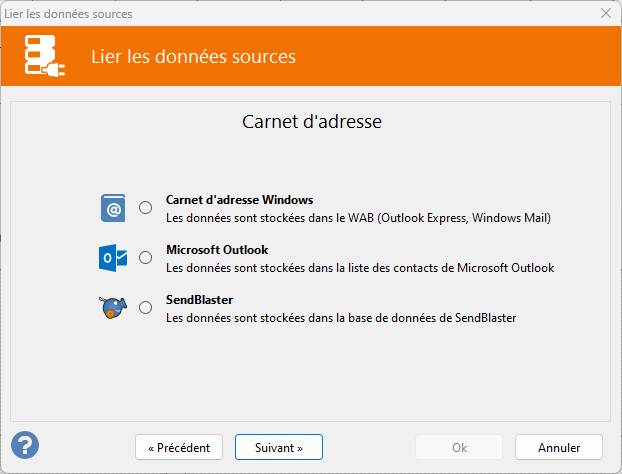Select the Carnet d'adresse Windows radio button

146,207
